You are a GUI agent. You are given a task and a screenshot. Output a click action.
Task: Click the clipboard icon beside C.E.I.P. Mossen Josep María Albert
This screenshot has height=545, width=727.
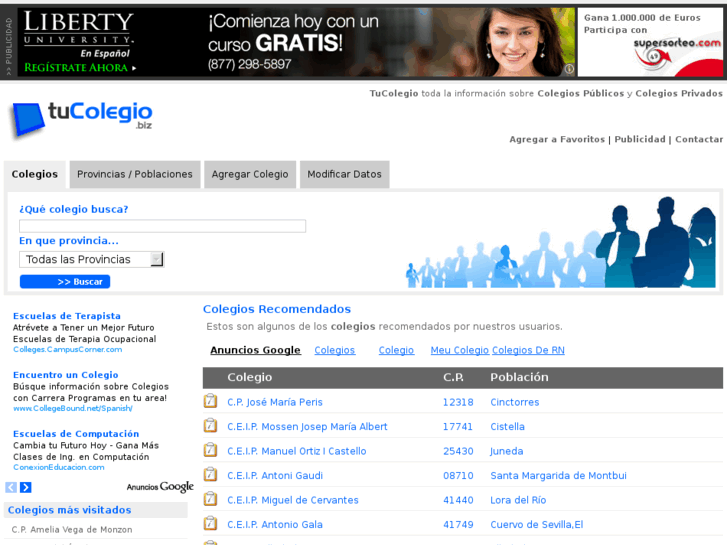pos(210,426)
